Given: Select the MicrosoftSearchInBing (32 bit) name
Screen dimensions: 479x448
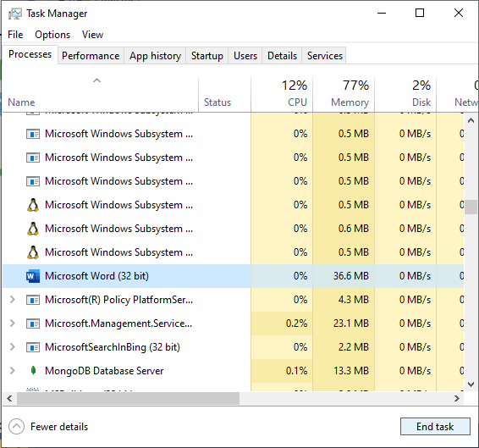Looking at the screenshot, I should pos(113,347).
